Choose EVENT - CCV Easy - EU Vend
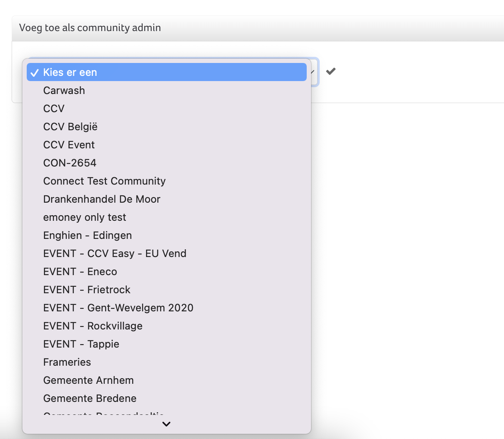Screen dimensions: 504x439 pos(167,253)
